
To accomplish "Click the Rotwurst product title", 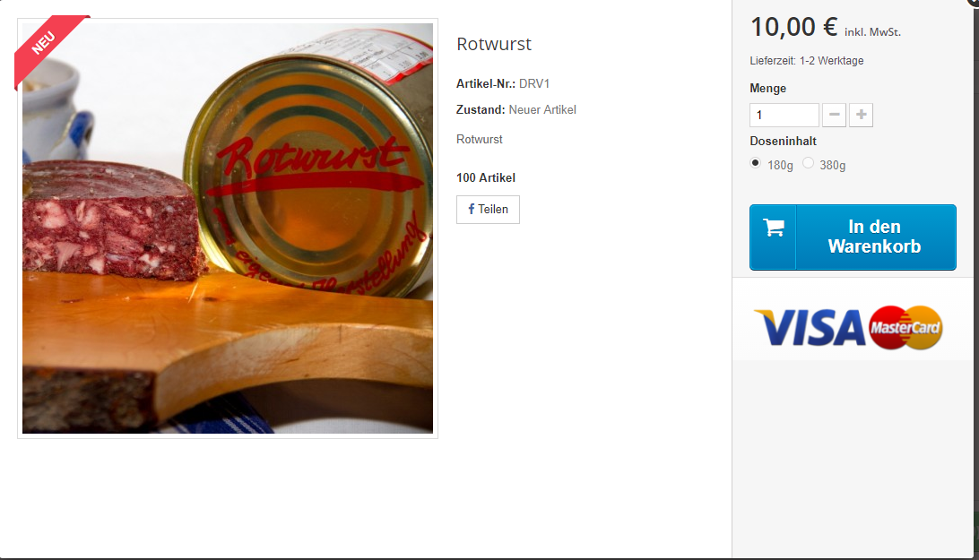I will pos(494,44).
